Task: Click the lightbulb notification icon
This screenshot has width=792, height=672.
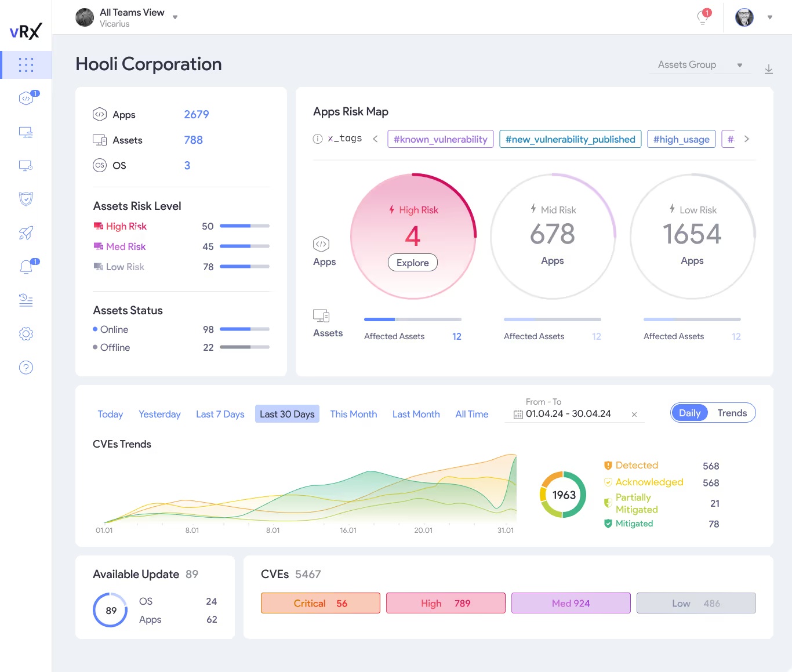Action: pyautogui.click(x=703, y=17)
